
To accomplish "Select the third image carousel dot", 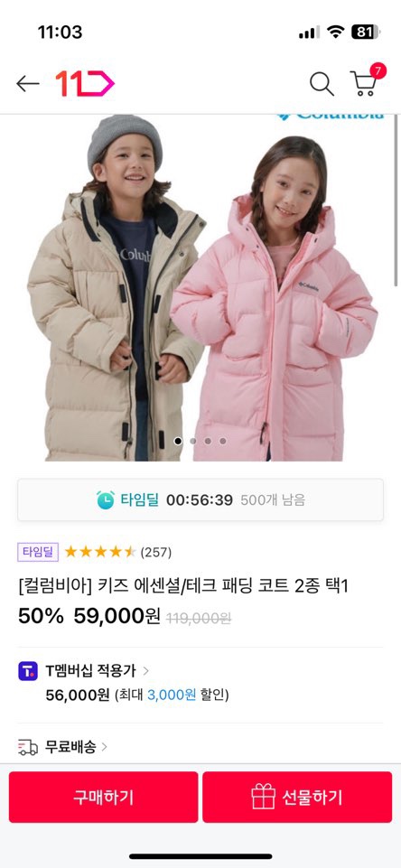I will point(208,441).
